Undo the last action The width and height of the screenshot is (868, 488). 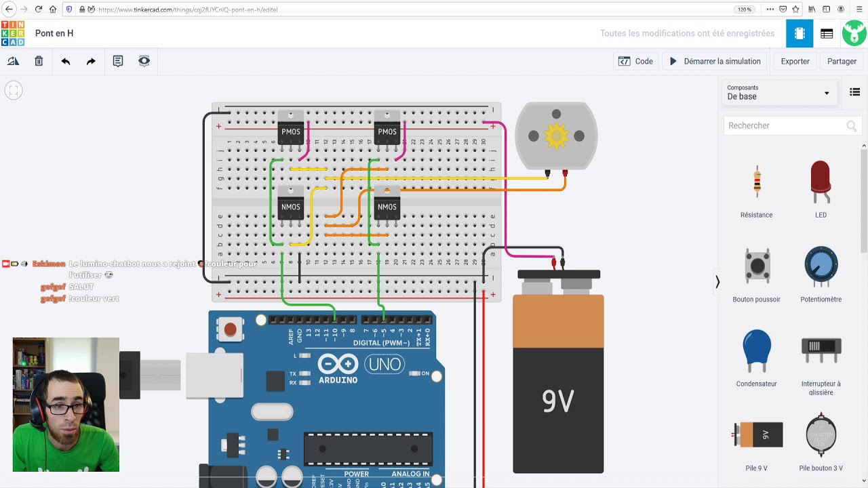[x=65, y=61]
